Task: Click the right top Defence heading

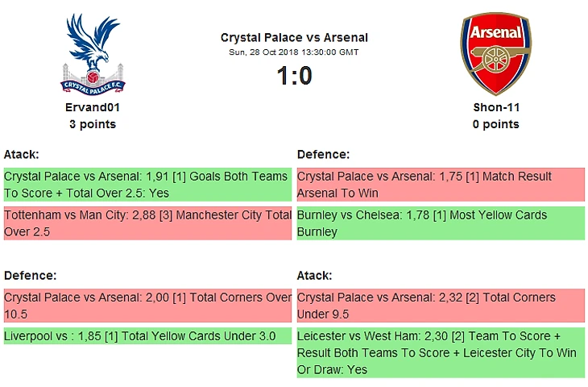Action: (323, 154)
